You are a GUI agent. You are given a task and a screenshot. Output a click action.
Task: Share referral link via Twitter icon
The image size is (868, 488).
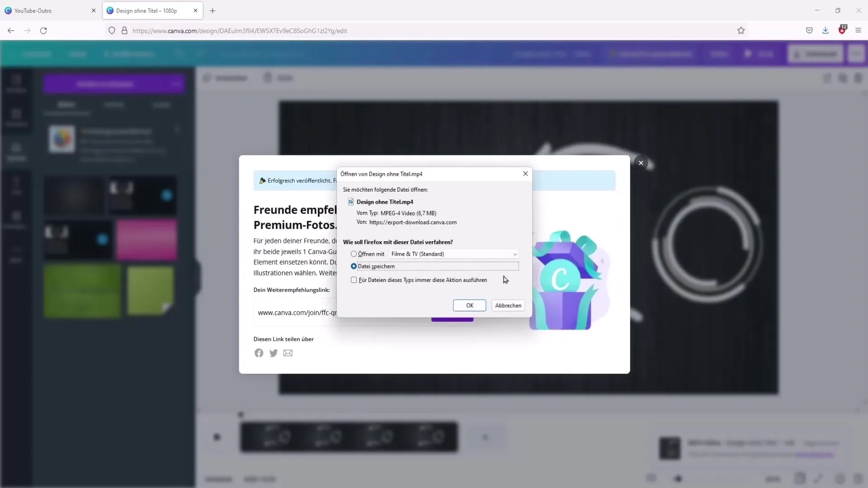coord(273,353)
